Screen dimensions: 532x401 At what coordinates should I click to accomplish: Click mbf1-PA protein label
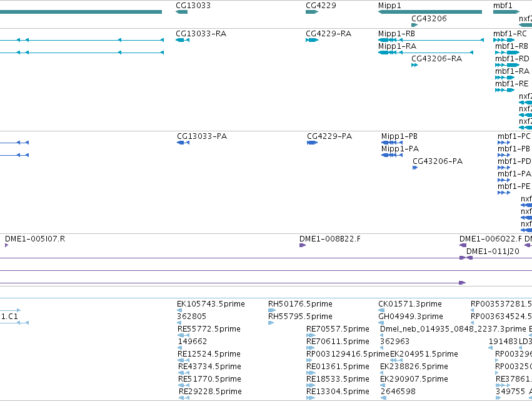pos(514,174)
